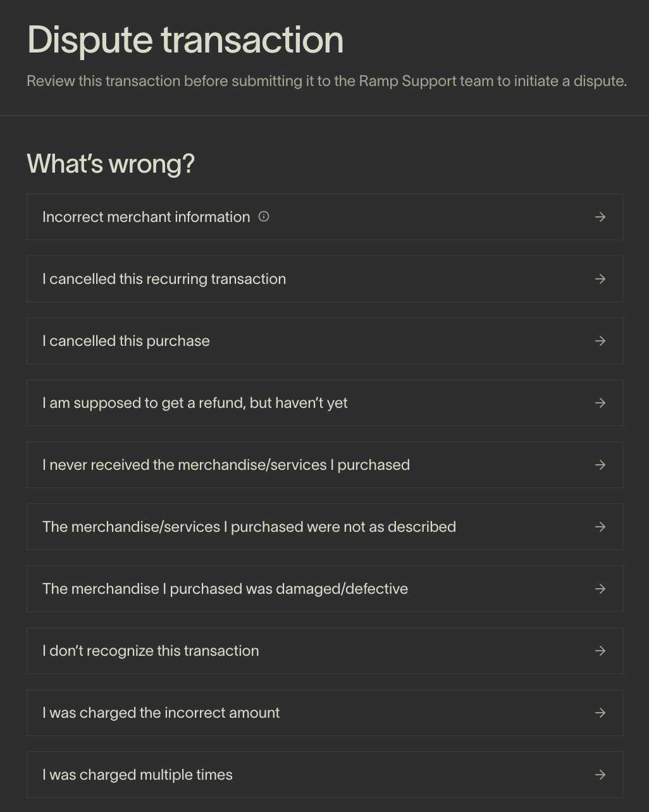This screenshot has height=812, width=649.
Task: Select "merchandise/services were not as described"
Action: click(x=249, y=527)
